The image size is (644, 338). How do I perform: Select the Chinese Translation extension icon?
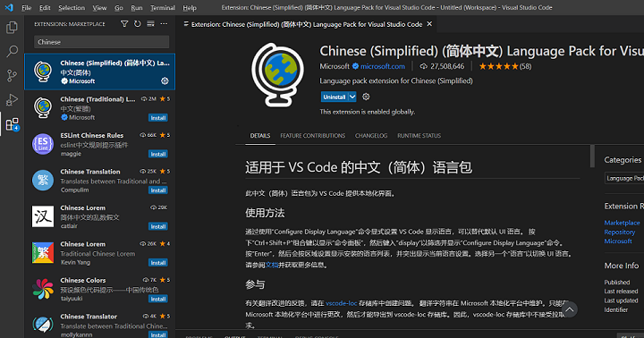point(43,181)
